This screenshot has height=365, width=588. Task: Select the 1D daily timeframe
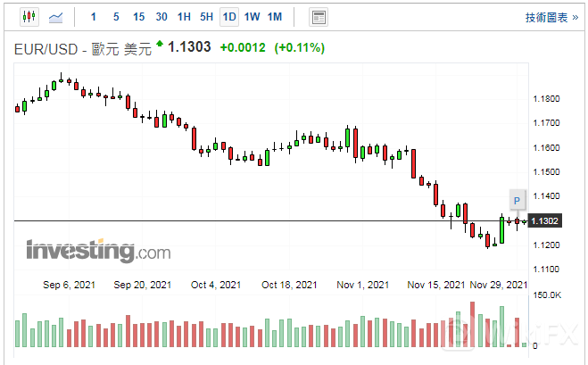coord(229,17)
